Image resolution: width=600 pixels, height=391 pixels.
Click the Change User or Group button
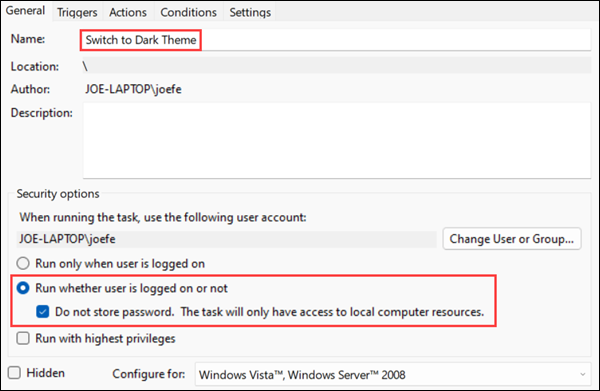512,239
